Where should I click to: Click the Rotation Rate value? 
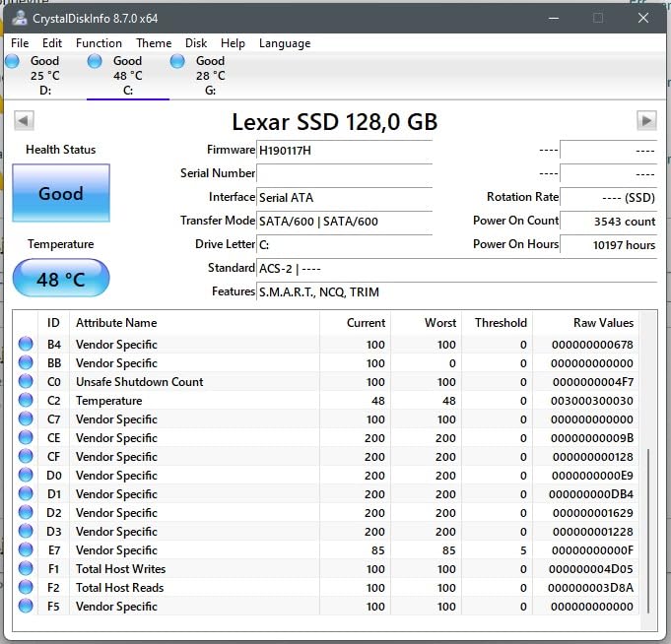pyautogui.click(x=608, y=197)
